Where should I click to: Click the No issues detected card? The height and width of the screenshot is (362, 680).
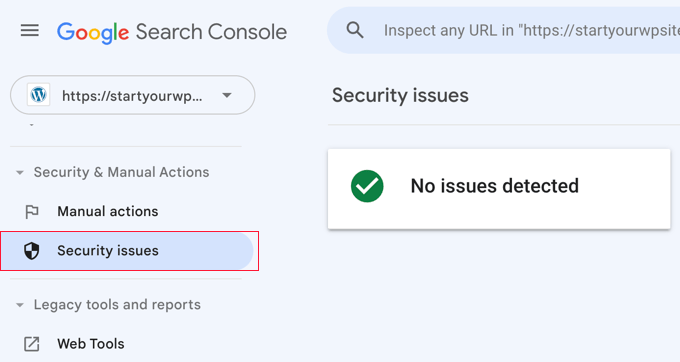tap(499, 189)
